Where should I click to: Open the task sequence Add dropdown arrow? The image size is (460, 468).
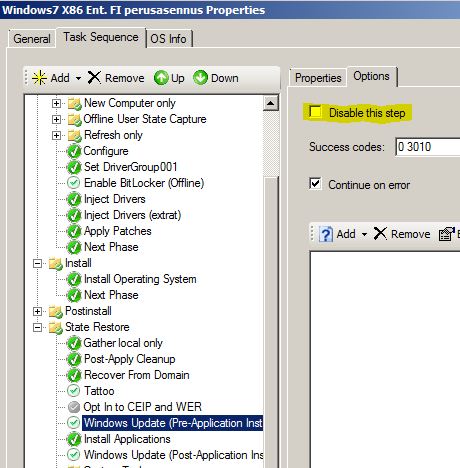click(x=78, y=79)
